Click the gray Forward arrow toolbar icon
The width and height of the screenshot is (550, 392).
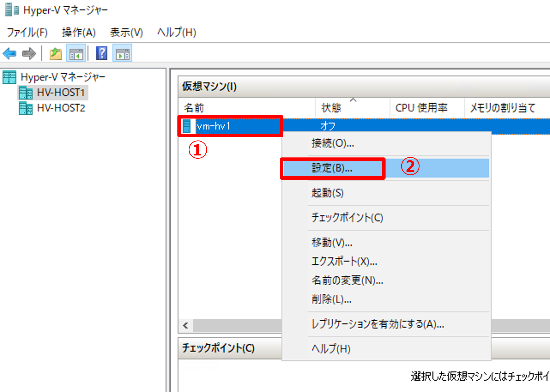29,53
